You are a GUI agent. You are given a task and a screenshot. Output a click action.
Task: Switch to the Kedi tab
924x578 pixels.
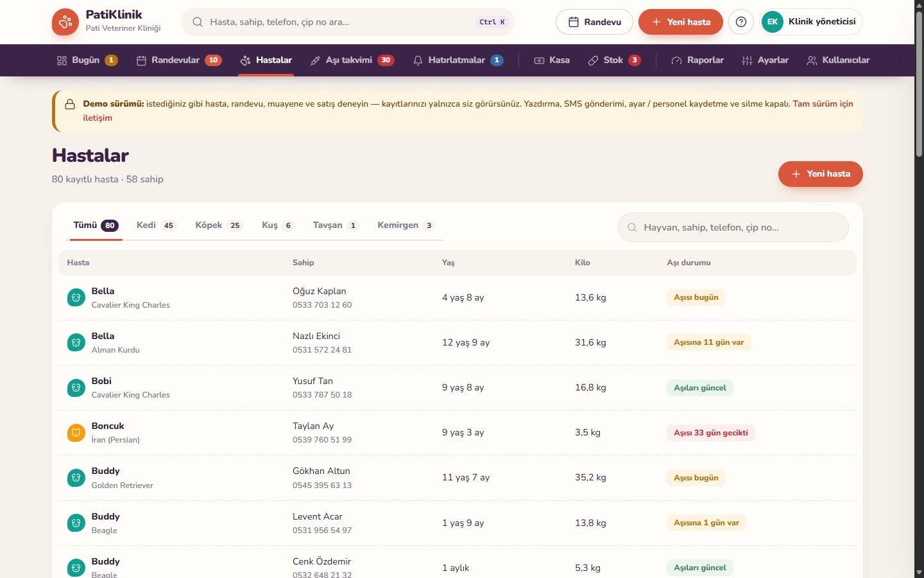pyautogui.click(x=156, y=225)
